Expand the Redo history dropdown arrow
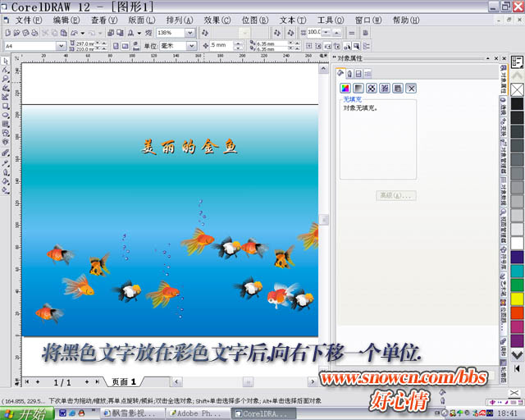This screenshot has height=420, width=525. (x=100, y=33)
